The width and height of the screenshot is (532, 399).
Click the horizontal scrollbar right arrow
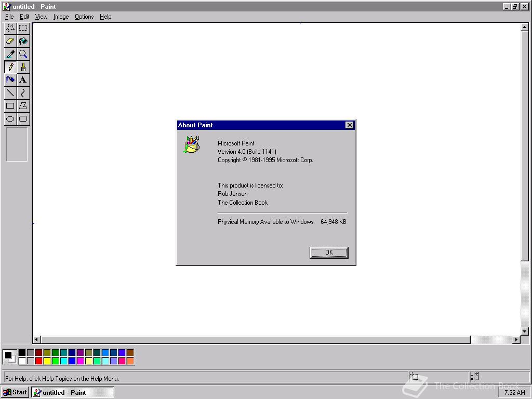516,339
